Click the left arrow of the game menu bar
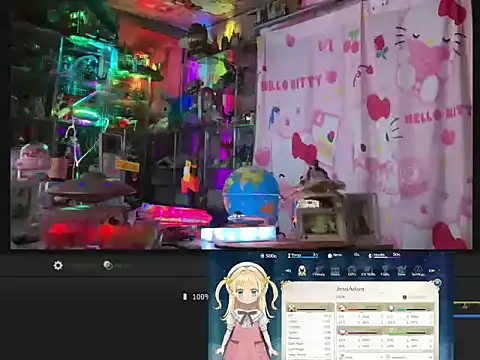The width and height of the screenshot is (480, 360). coord(288,271)
